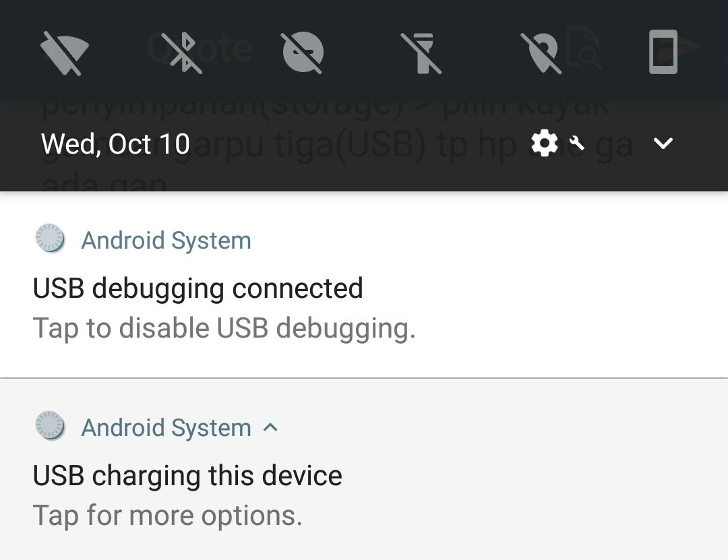Tap second Android System notification icon
Image resolution: width=728 pixels, height=560 pixels.
[51, 426]
